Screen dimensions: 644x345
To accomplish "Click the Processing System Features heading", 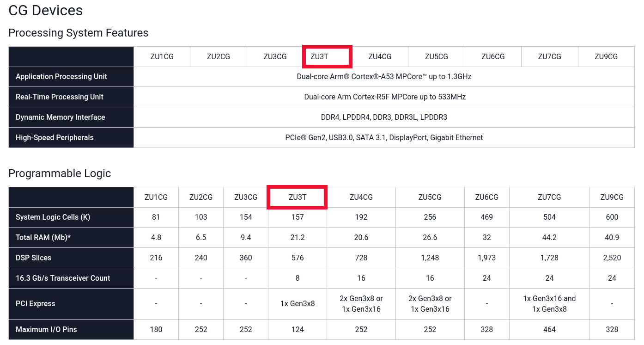I will (79, 33).
